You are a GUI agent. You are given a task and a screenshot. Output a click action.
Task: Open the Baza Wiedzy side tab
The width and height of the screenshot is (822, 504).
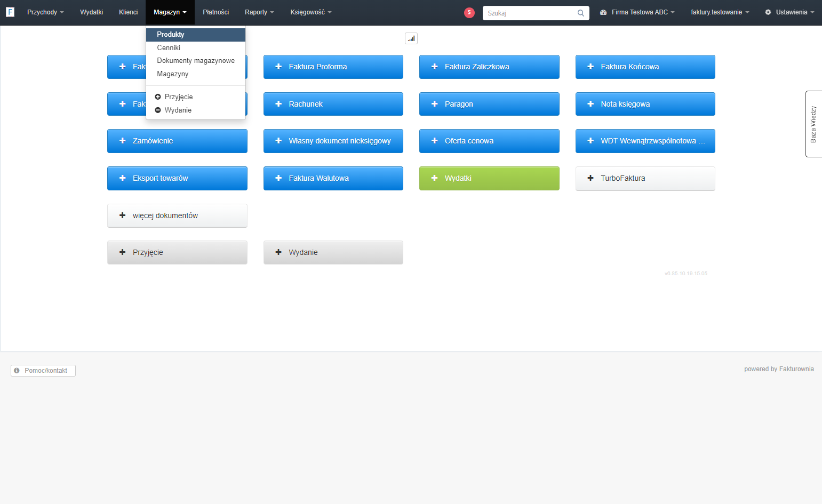click(x=813, y=124)
